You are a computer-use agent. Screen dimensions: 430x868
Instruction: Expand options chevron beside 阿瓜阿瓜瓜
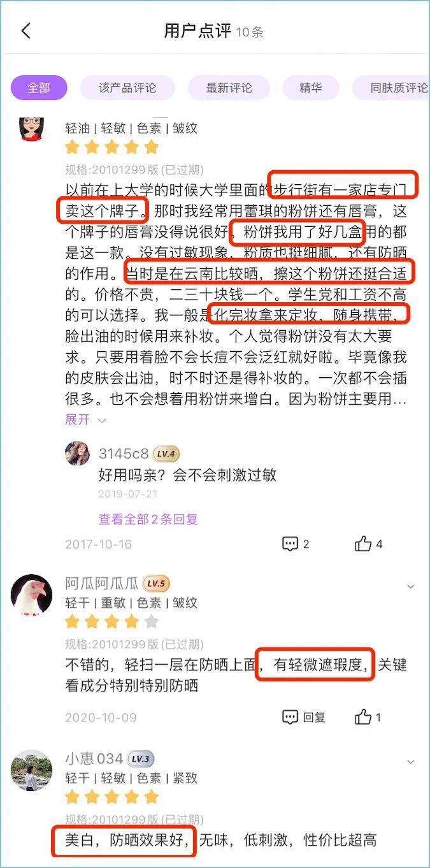coord(411,586)
